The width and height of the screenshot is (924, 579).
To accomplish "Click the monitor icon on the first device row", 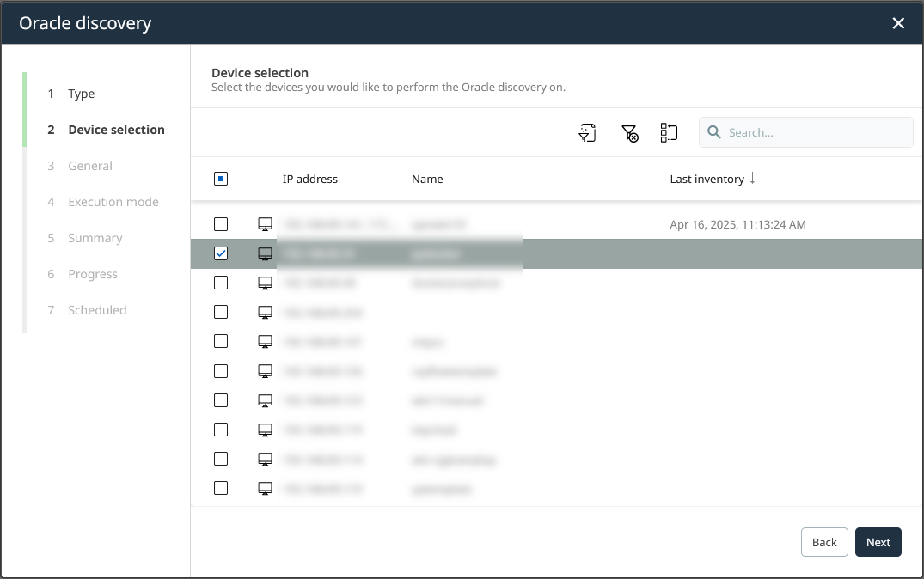I will point(265,223).
